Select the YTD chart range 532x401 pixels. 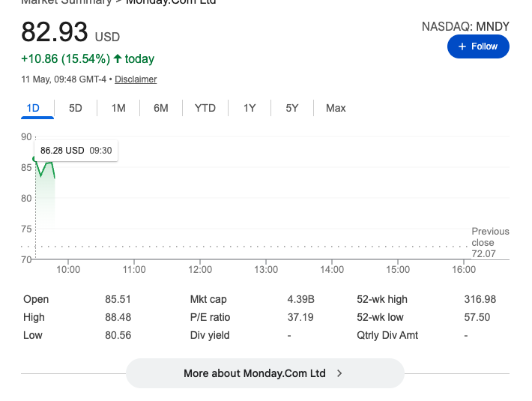(x=205, y=108)
